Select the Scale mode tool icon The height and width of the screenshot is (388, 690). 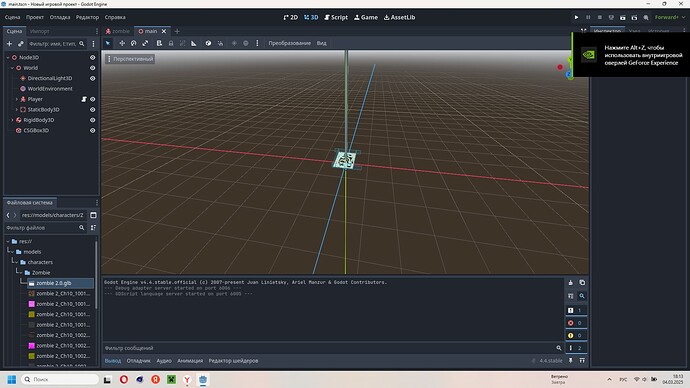(x=145, y=43)
